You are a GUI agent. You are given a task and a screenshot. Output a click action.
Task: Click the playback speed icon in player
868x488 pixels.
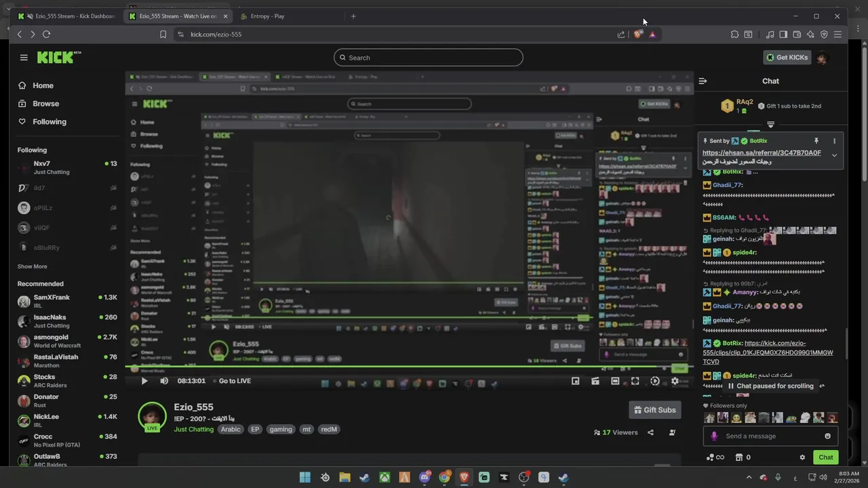click(654, 381)
